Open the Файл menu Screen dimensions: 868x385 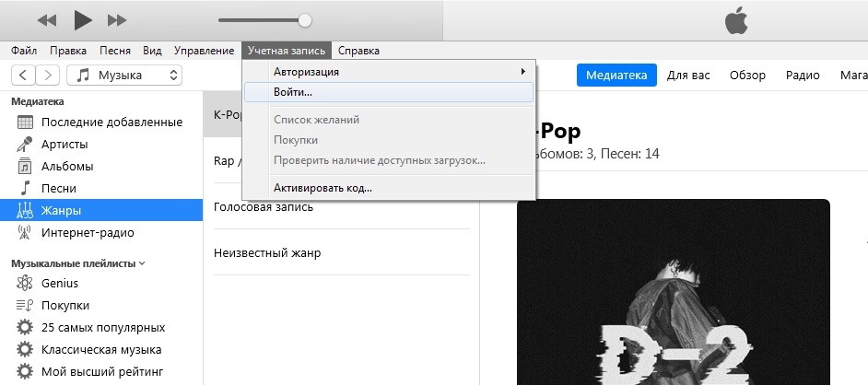tap(24, 51)
